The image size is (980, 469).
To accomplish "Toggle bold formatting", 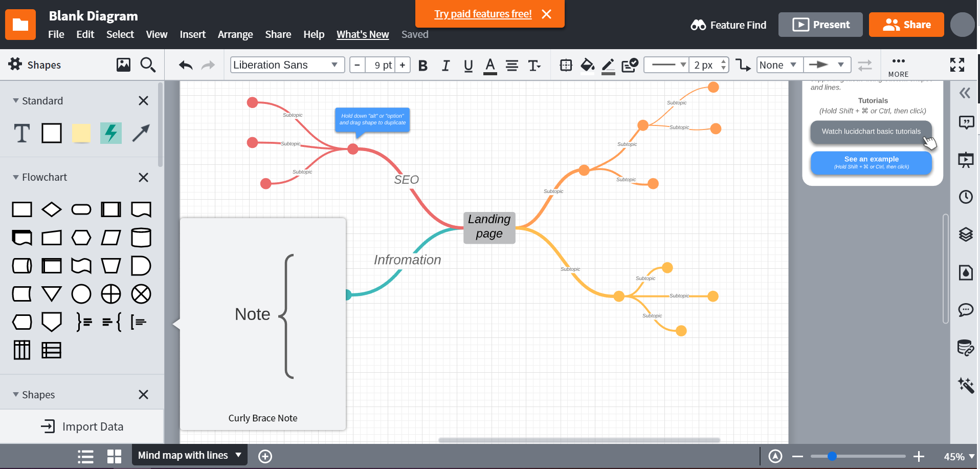I will click(422, 65).
